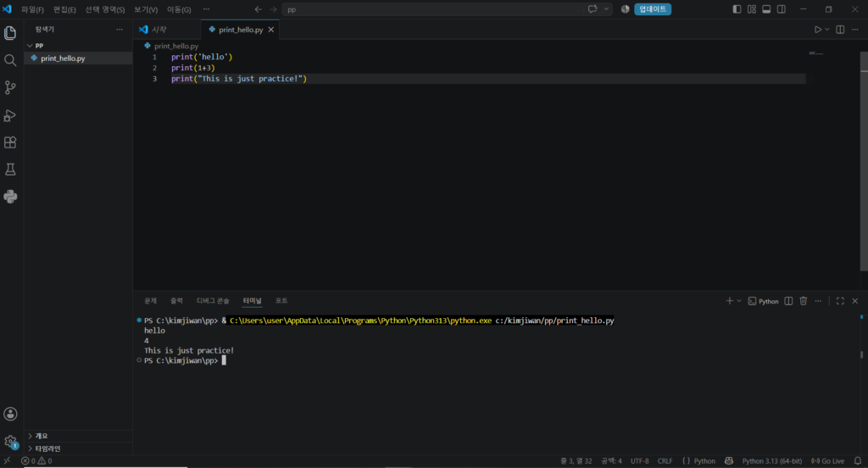Switch to the 포트 panel tab
This screenshot has height=468, width=868.
pyautogui.click(x=281, y=301)
